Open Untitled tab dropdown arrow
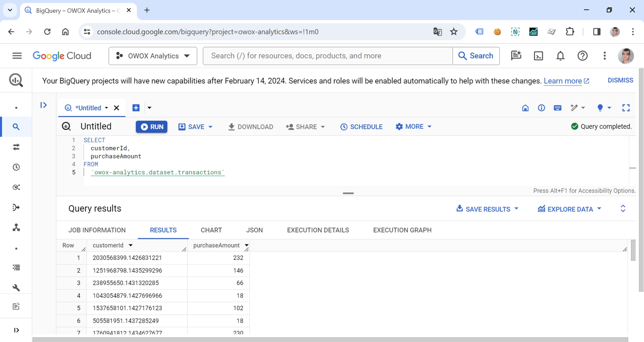 107,108
